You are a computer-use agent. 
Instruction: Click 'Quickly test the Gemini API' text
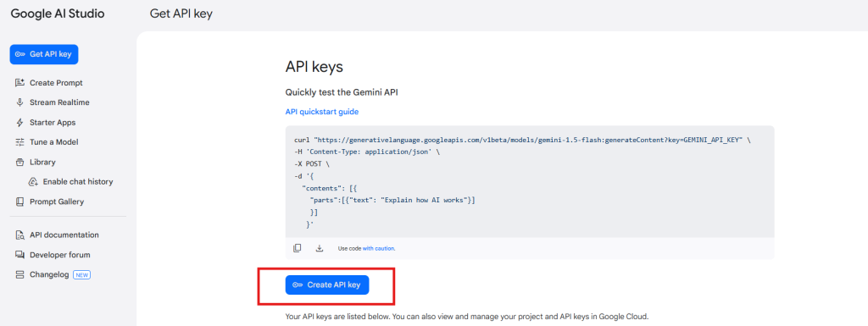tap(342, 92)
